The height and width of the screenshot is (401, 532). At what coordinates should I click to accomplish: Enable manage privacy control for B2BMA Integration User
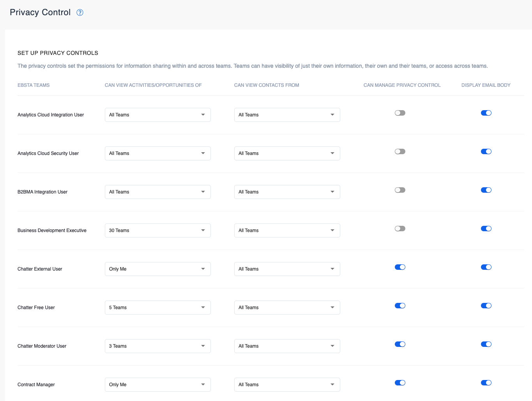[400, 190]
